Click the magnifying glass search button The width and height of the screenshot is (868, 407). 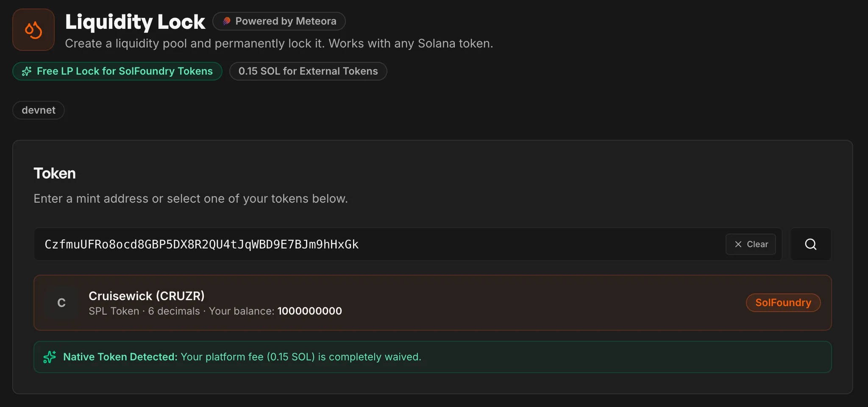point(810,244)
